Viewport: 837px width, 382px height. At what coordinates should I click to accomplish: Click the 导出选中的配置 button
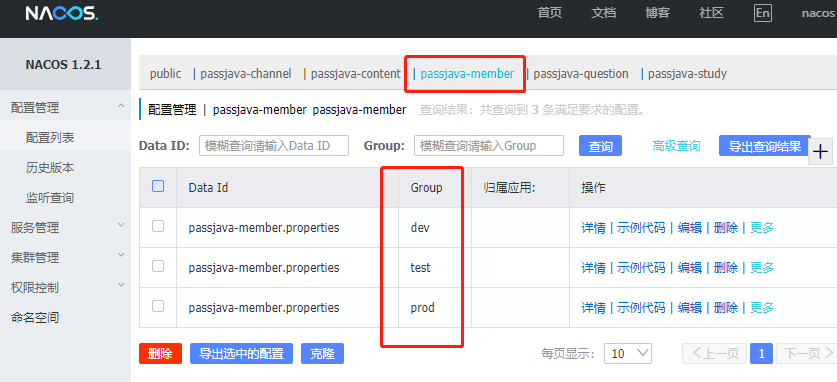(241, 354)
